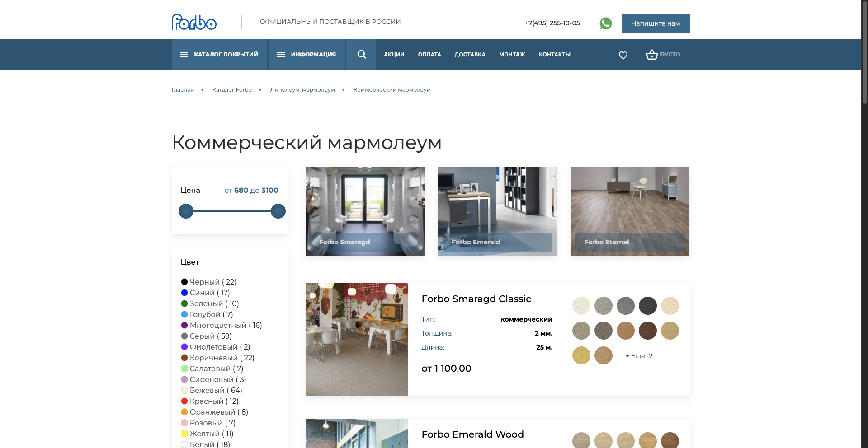868x448 pixels.
Task: Open the Оплата menu item
Action: pos(429,55)
